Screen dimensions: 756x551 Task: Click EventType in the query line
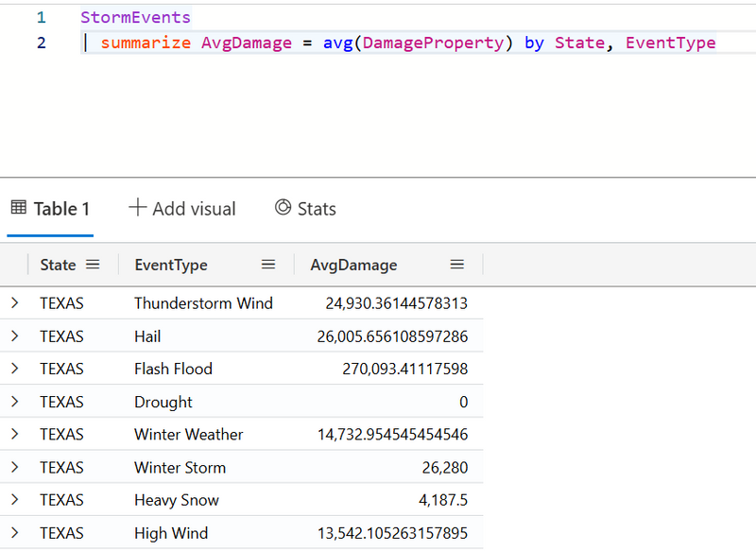point(671,43)
